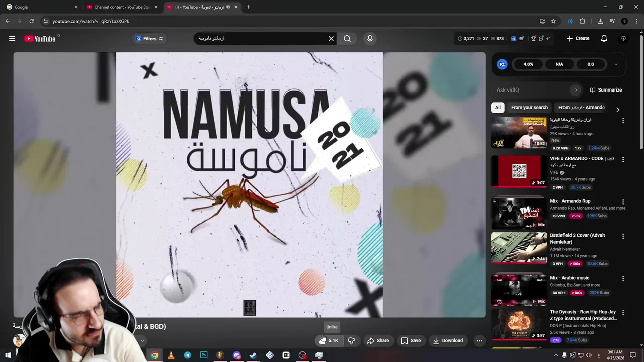The image size is (644, 362).
Task: Select the From Armando chip
Action: coord(581,108)
